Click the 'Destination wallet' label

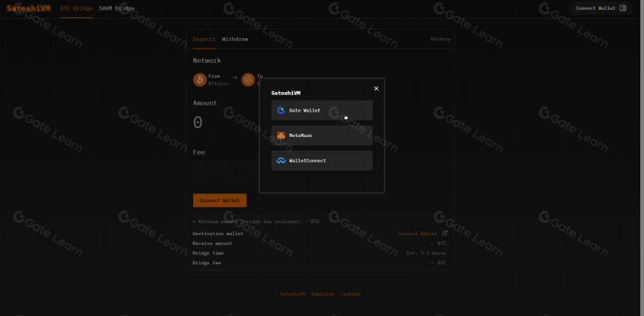click(218, 234)
